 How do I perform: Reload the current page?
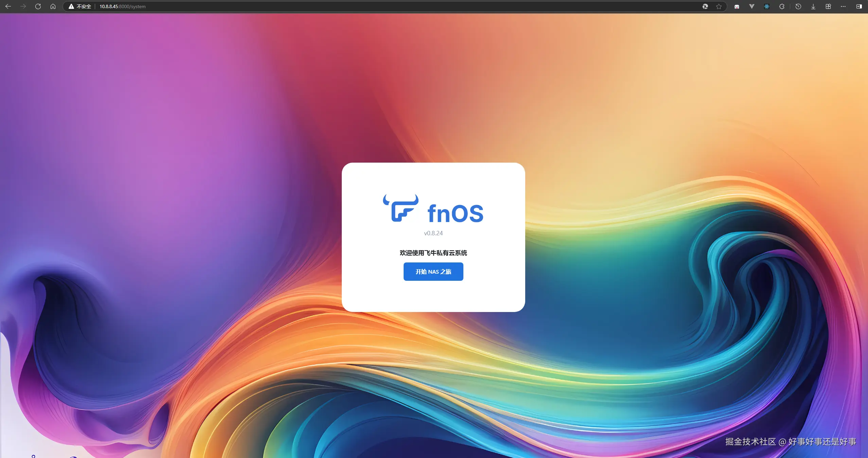(x=38, y=6)
